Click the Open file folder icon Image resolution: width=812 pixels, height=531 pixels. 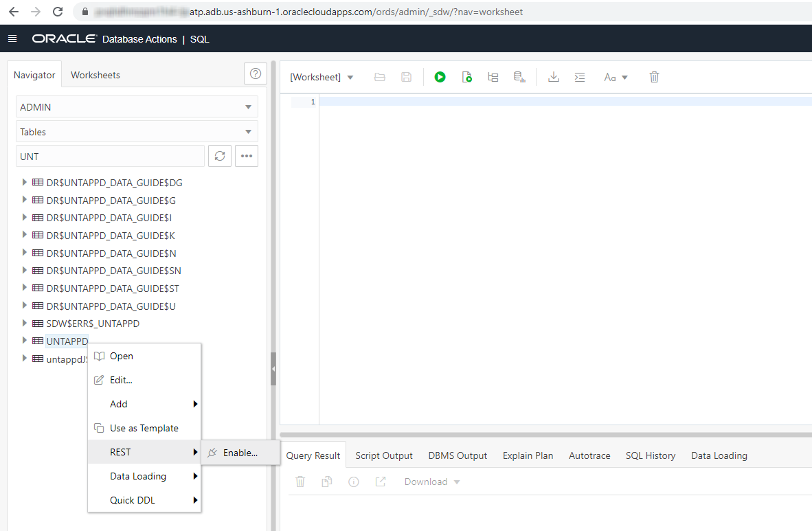pyautogui.click(x=380, y=77)
